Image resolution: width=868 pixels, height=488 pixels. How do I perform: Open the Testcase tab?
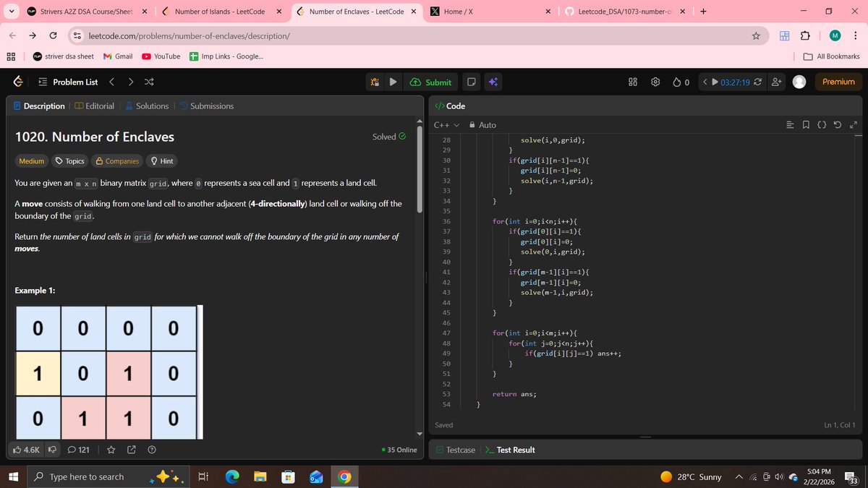point(455,450)
